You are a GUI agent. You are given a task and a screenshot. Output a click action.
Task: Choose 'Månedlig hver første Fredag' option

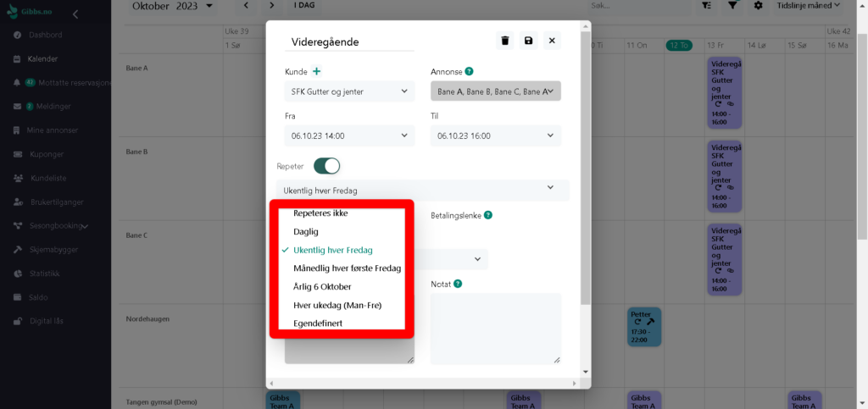tap(347, 268)
